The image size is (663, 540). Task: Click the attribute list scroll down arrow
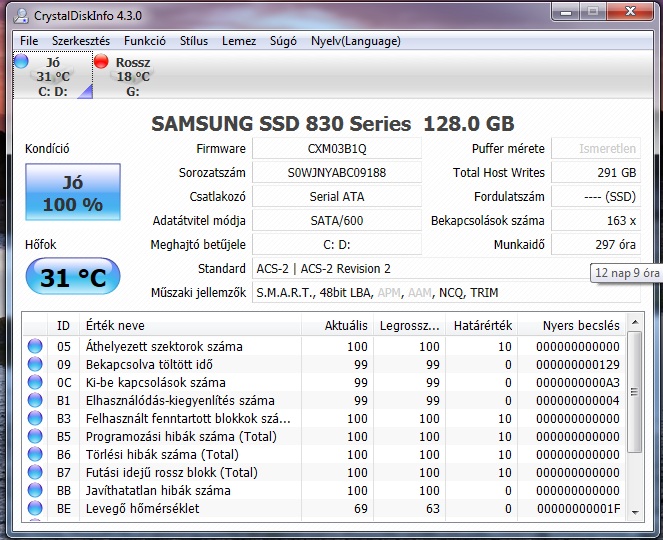(x=635, y=512)
